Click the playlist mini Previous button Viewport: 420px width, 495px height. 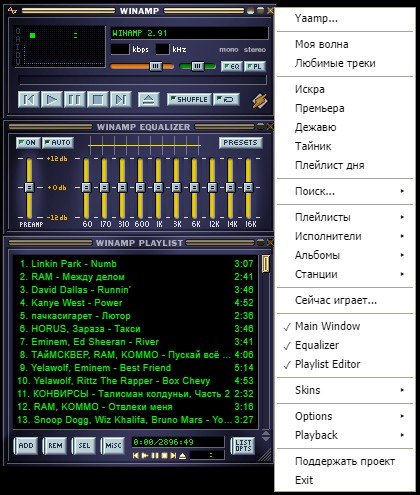pyautogui.click(x=135, y=455)
